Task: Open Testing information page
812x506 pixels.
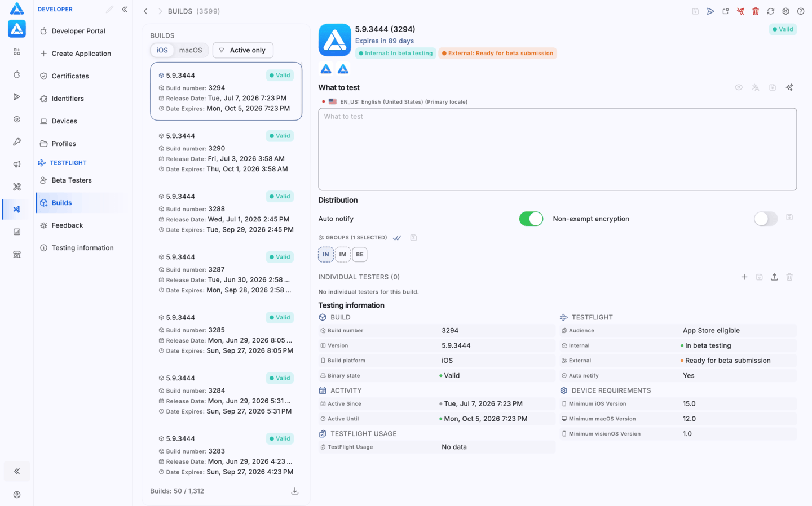Action: 82,248
